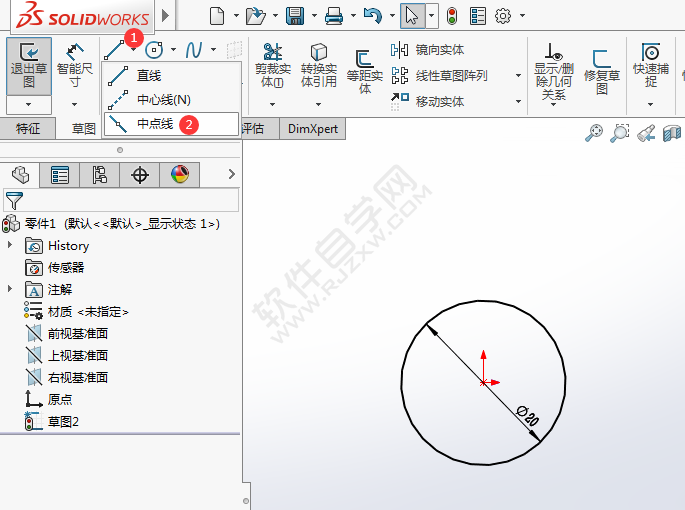Image resolution: width=685 pixels, height=510 pixels.
Task: Click the Rebuild traffic light icon
Action: [x=452, y=16]
